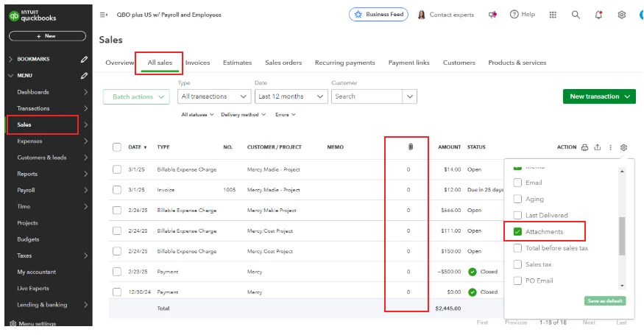Viewport: 644px width, 335px height.
Task: Click the New transaction button
Action: point(599,96)
